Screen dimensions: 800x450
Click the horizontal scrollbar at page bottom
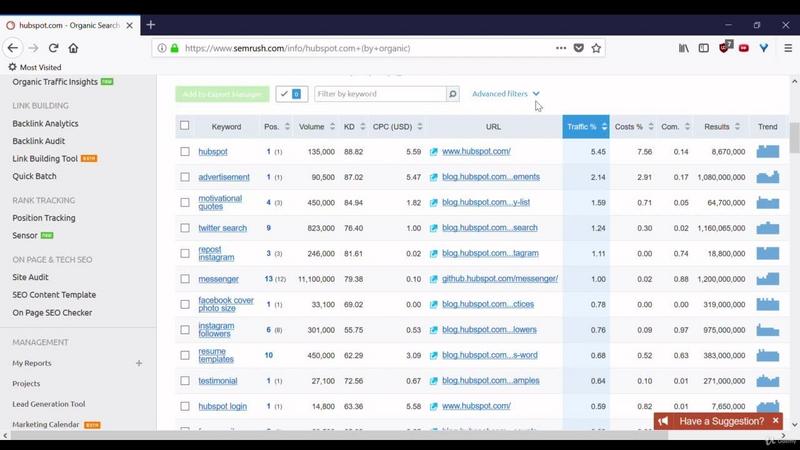[339, 435]
